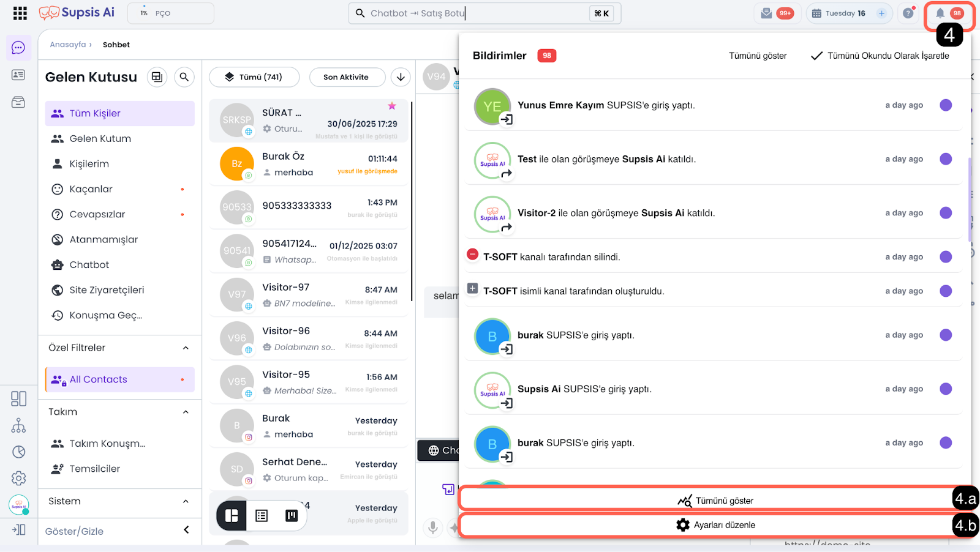
Task: Mark all notifications as read
Action: click(x=880, y=56)
